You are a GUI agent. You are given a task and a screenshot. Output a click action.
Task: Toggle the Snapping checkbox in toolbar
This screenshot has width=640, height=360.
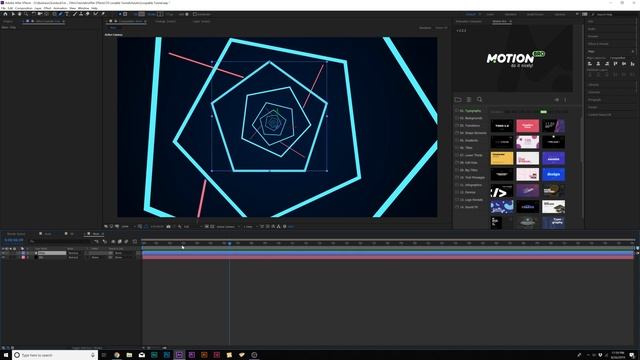195,14
